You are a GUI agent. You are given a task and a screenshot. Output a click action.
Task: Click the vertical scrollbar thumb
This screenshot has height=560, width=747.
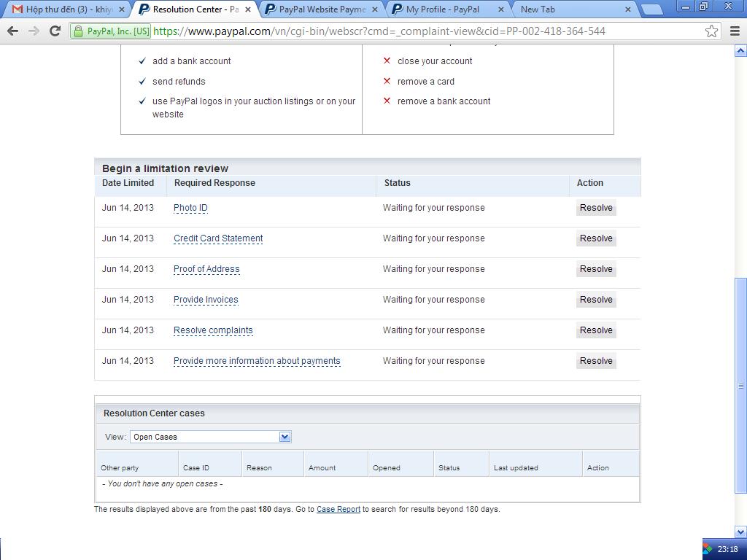pyautogui.click(x=741, y=386)
